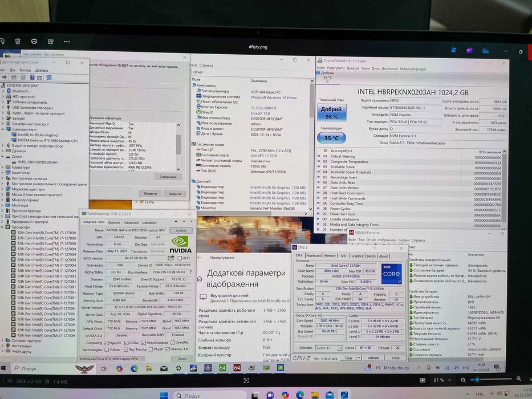
Task: Click the NVIDIA logo in GPU-Z window
Action: 180,245
